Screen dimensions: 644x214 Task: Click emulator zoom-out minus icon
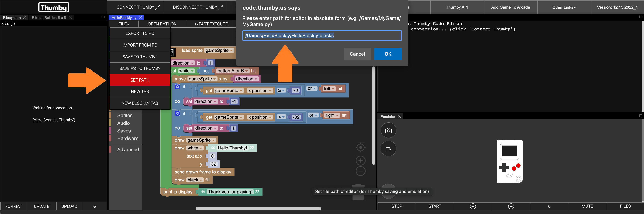(511, 206)
